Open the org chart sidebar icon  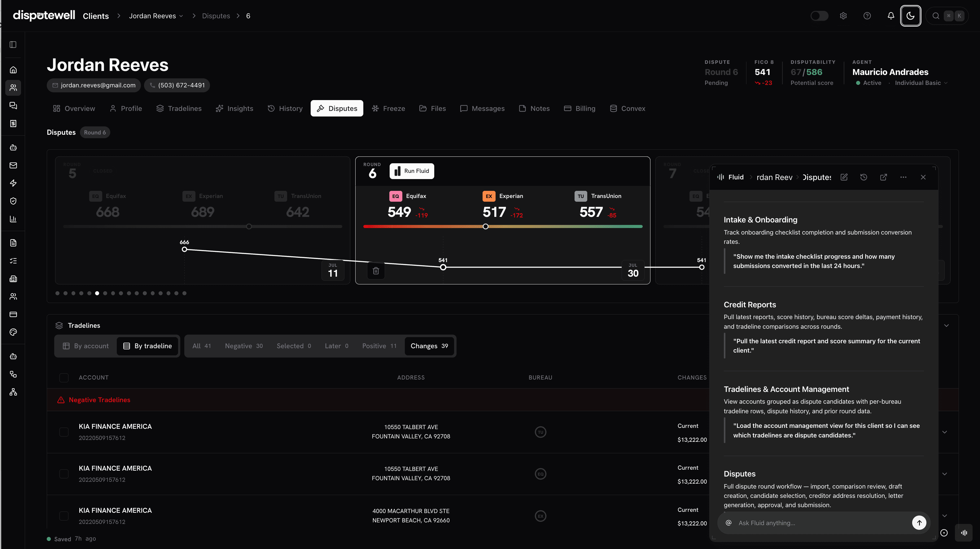(x=13, y=392)
